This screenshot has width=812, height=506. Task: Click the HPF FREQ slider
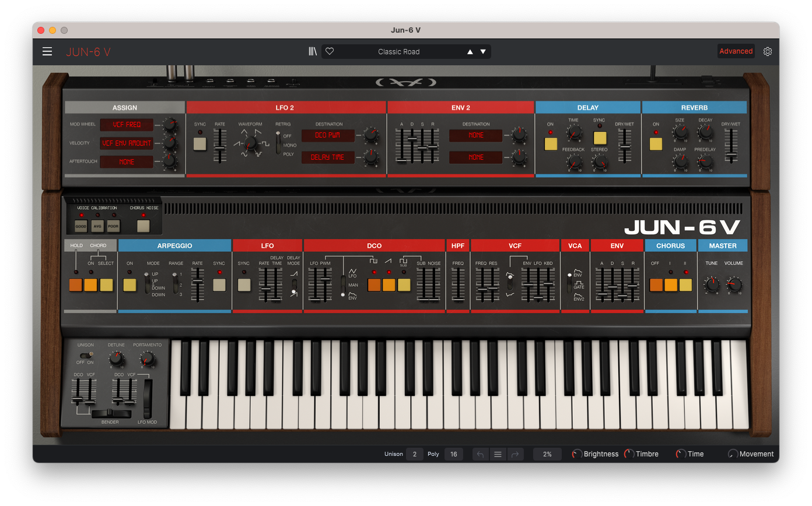coord(459,285)
